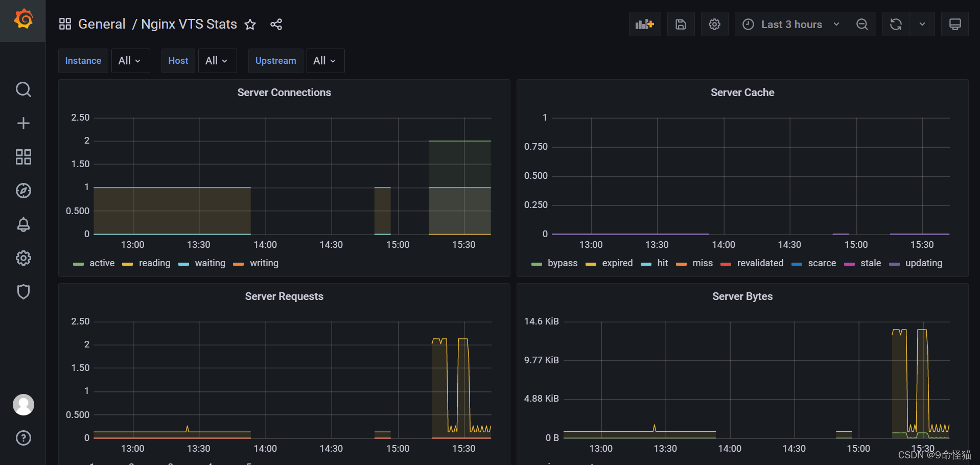Image resolution: width=980 pixels, height=465 pixels.
Task: Open the Upstream variable All dropdown
Action: coord(325,61)
